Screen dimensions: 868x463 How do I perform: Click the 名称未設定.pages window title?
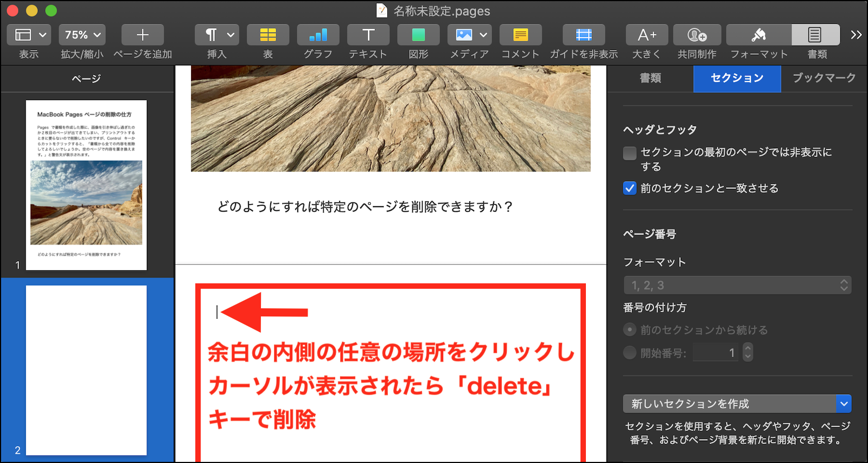pos(442,11)
